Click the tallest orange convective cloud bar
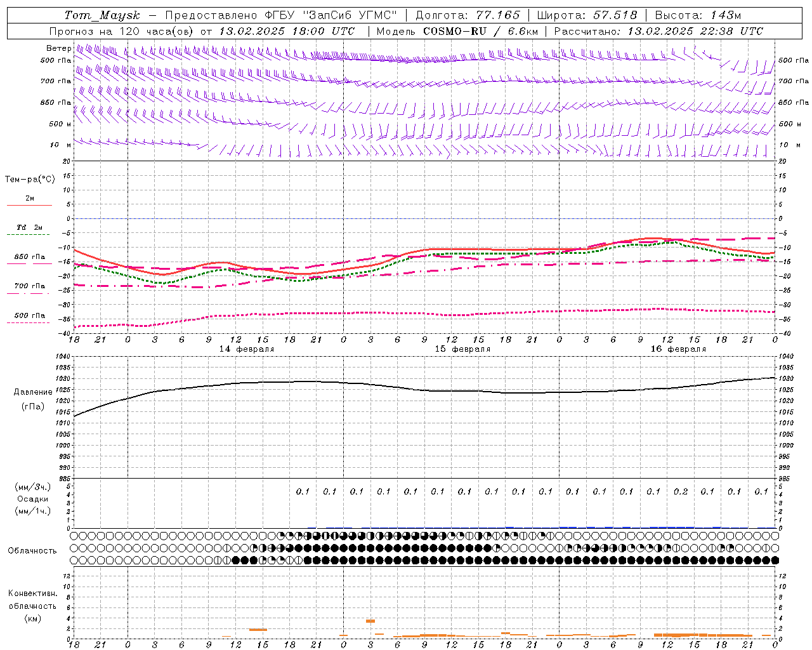The height and width of the screenshot is (650, 812). click(370, 621)
